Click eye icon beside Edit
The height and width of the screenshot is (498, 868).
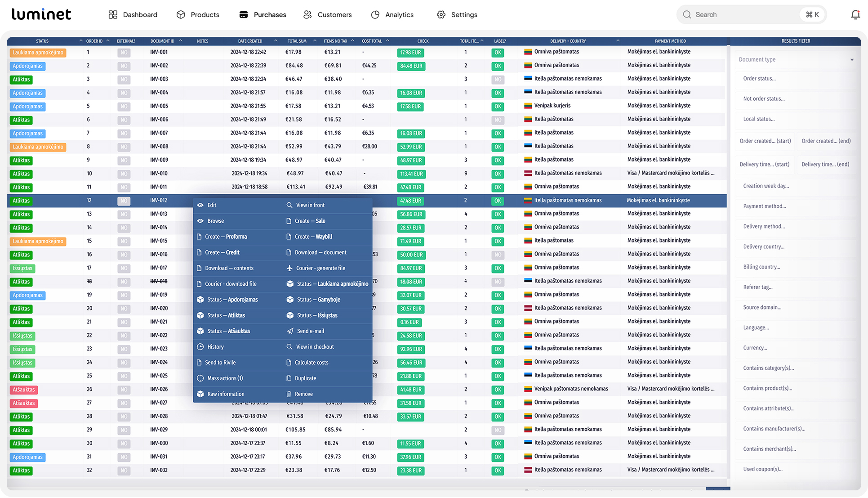click(x=200, y=205)
